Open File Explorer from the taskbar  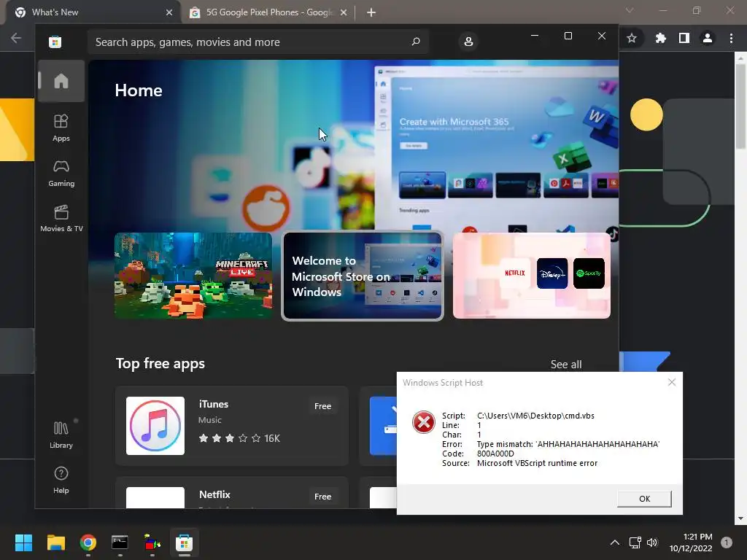(x=55, y=542)
